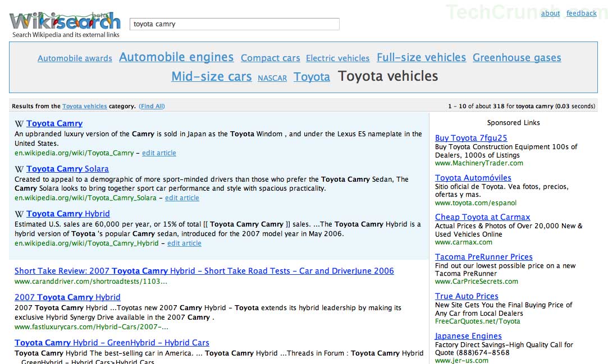Click the Find All link
The height and width of the screenshot is (364, 608).
[x=152, y=106]
